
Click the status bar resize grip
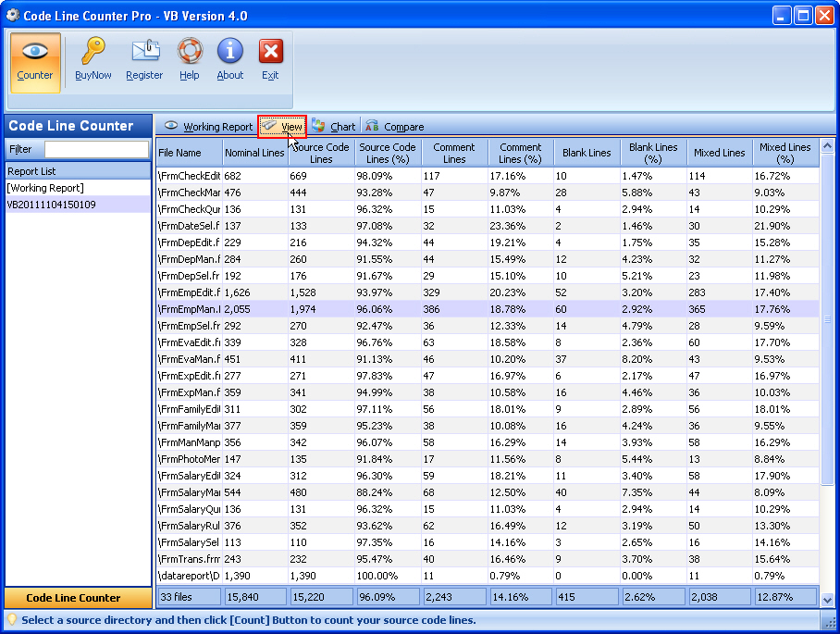pyautogui.click(x=829, y=621)
